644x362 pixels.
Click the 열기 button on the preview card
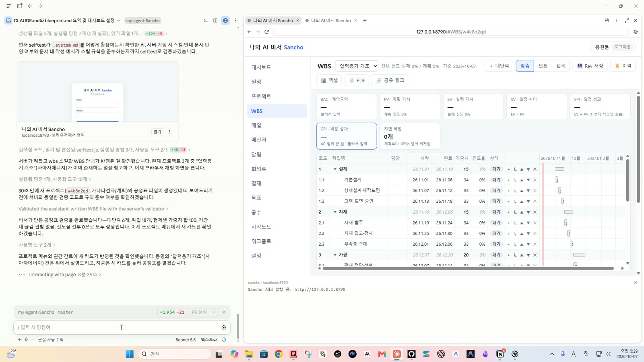[157, 132]
